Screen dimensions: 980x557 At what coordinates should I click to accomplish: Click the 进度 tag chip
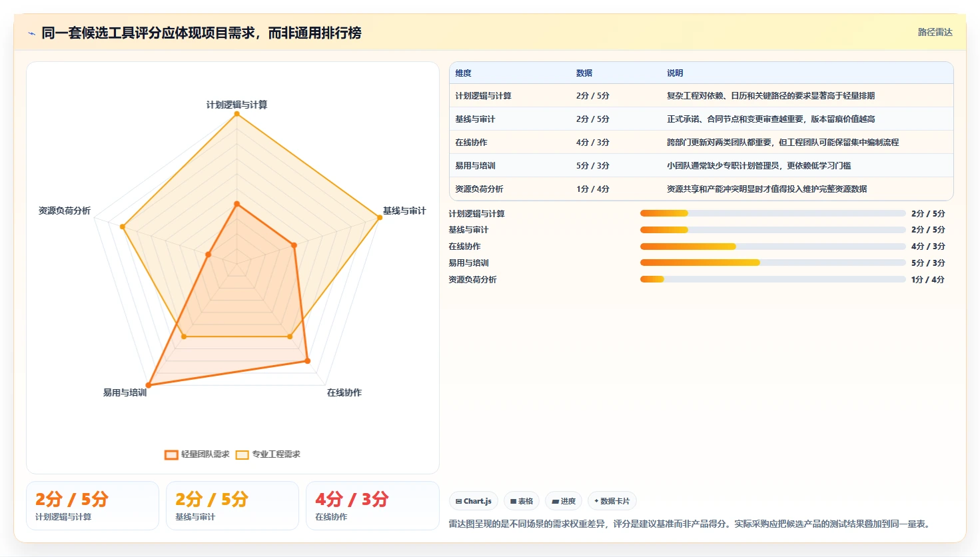pyautogui.click(x=564, y=501)
